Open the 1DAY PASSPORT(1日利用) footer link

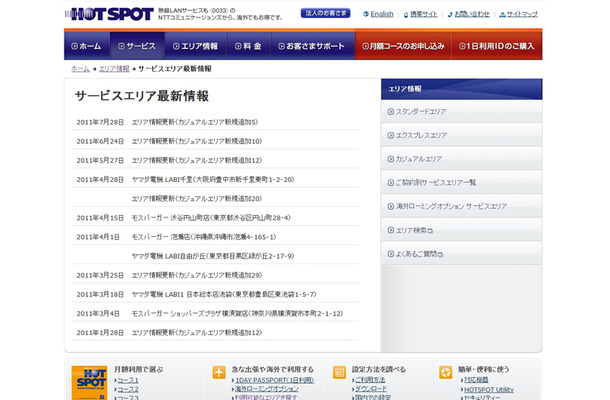(x=275, y=380)
